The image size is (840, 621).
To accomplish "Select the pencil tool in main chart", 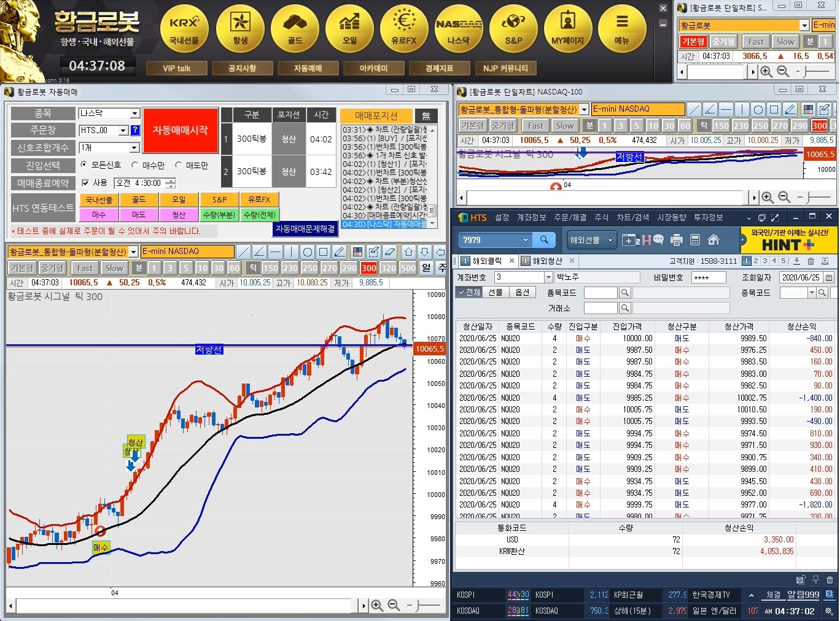I will (339, 252).
